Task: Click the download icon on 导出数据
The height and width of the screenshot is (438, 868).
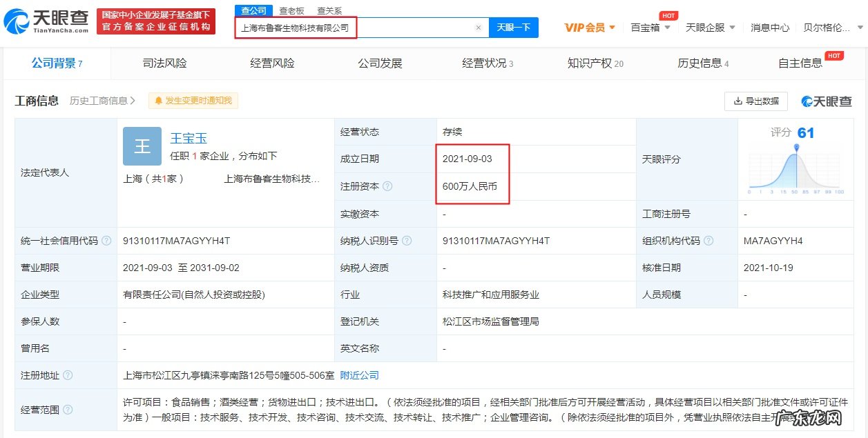Action: (739, 101)
